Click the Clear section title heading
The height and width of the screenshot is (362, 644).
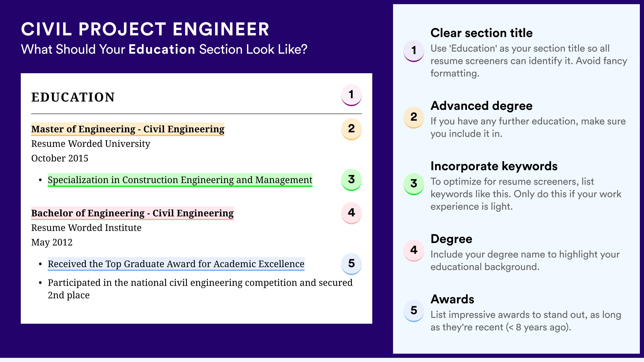pos(482,33)
